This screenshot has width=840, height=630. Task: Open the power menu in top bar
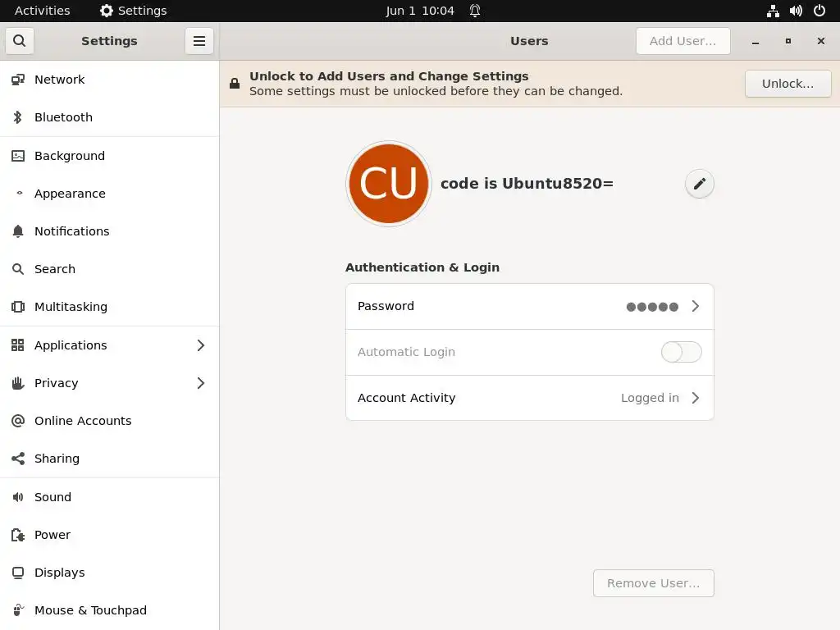819,11
